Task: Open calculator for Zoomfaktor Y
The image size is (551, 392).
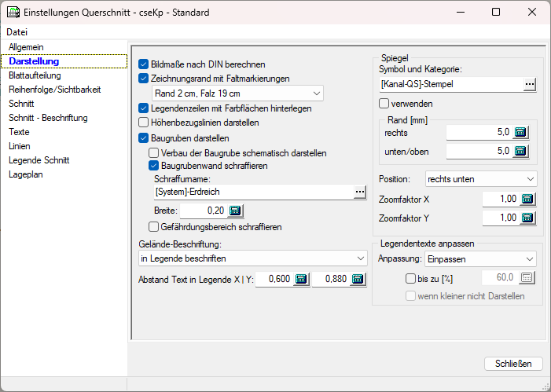Action: [528, 218]
